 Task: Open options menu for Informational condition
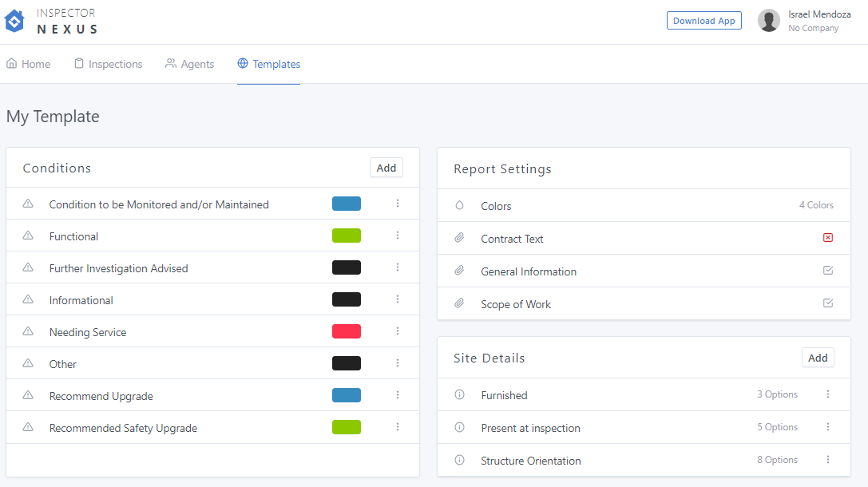(398, 299)
